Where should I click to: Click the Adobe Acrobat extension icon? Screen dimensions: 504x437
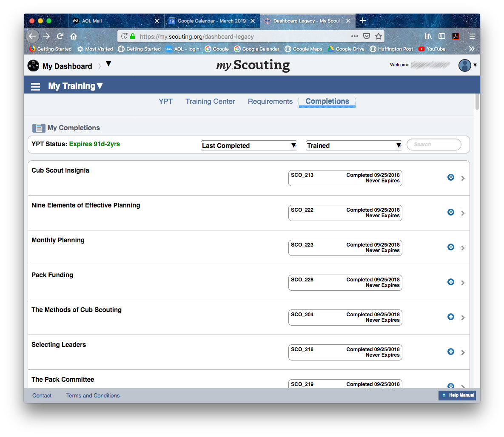click(x=456, y=36)
